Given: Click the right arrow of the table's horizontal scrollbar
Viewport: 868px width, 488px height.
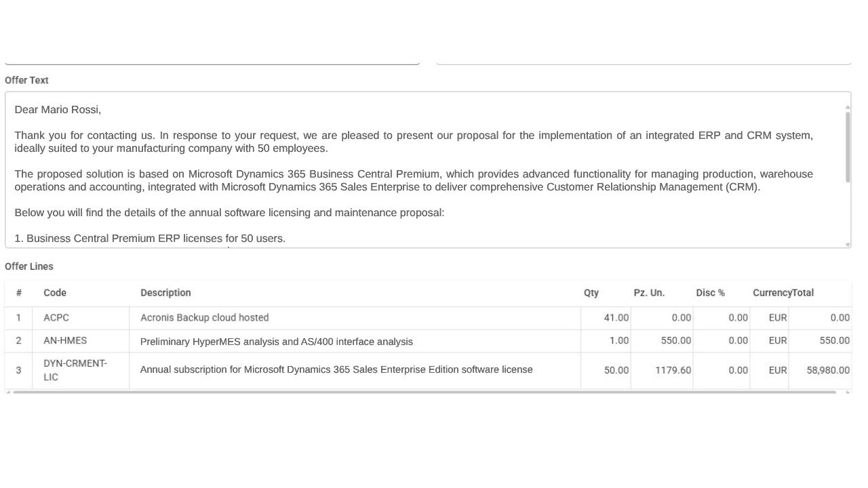Looking at the screenshot, I should (x=848, y=392).
